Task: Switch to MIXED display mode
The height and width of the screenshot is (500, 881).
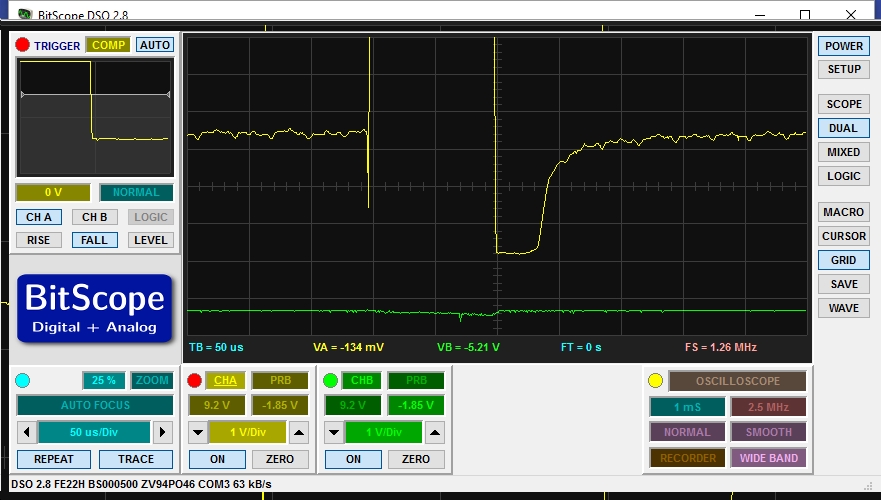Action: pyautogui.click(x=844, y=152)
